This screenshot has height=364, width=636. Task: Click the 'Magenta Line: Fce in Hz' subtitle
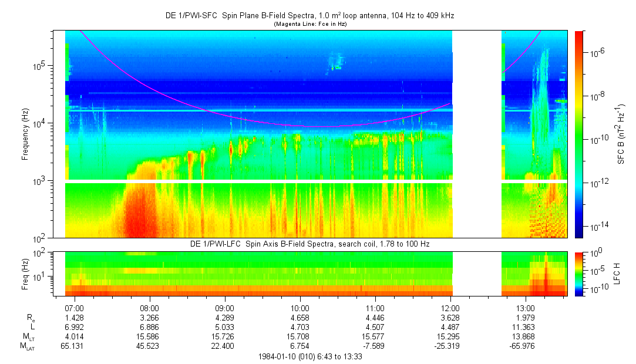point(309,23)
